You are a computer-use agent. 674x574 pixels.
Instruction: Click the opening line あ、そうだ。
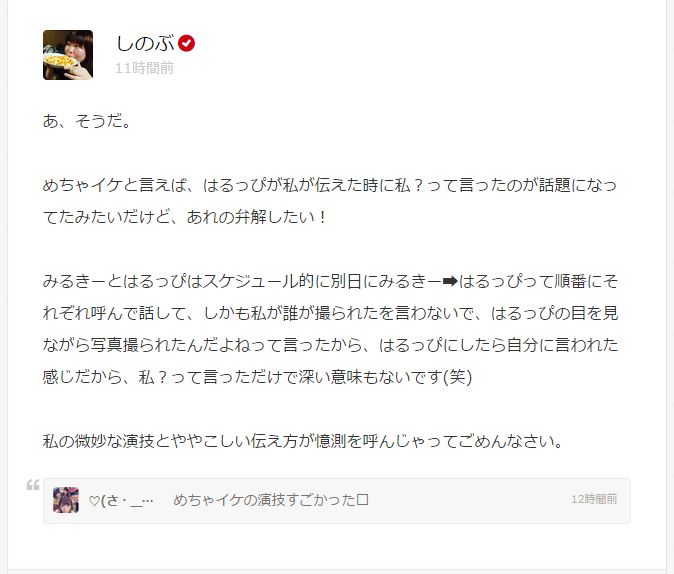pos(87,121)
